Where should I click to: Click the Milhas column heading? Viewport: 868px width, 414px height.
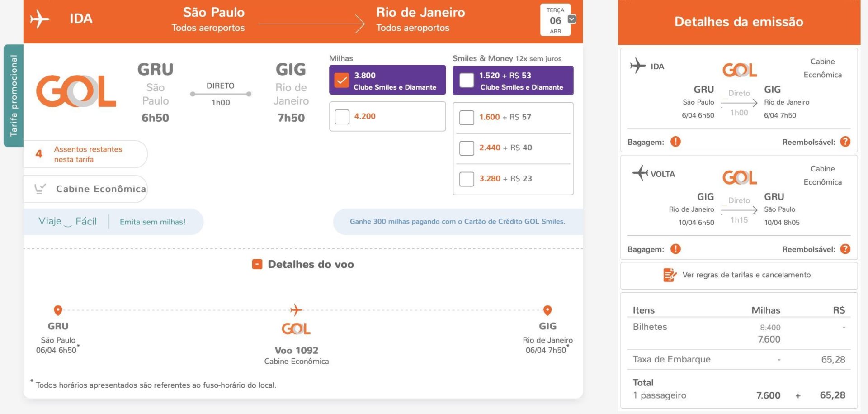click(341, 58)
